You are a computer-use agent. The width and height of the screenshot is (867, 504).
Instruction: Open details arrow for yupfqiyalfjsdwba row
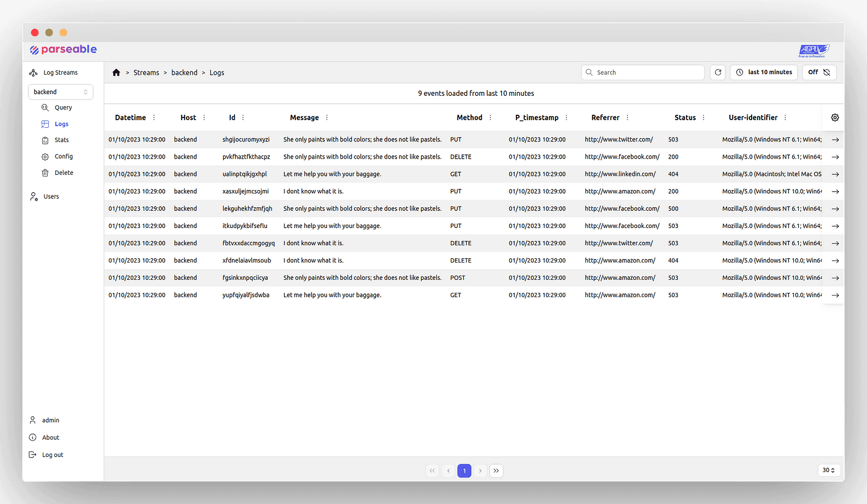point(836,295)
